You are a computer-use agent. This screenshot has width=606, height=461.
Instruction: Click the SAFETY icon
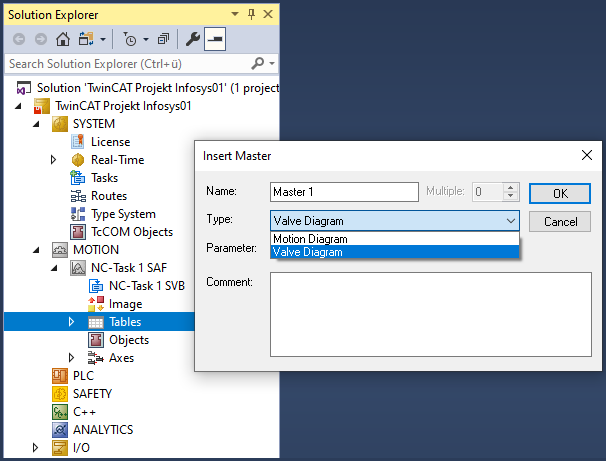point(60,394)
